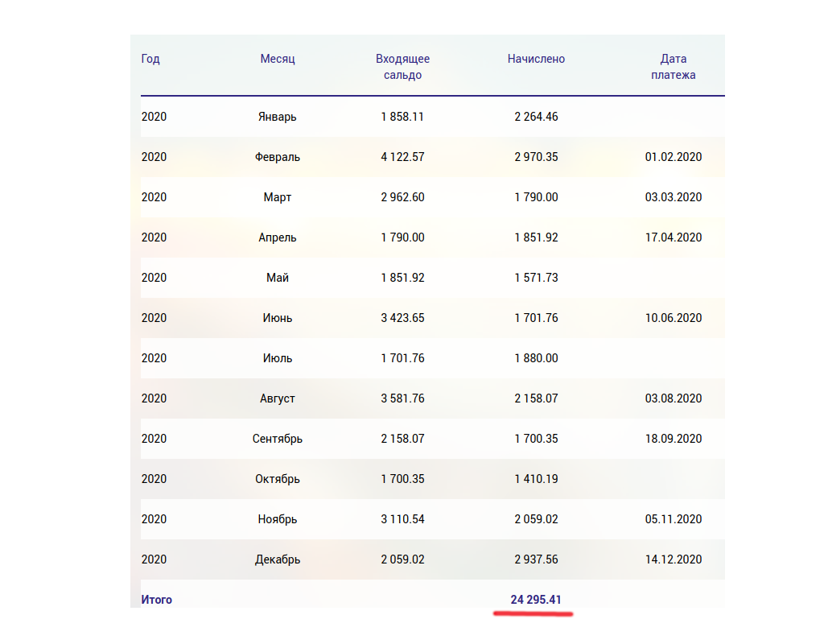Select the "Ноябрь" month cell

pos(278,519)
